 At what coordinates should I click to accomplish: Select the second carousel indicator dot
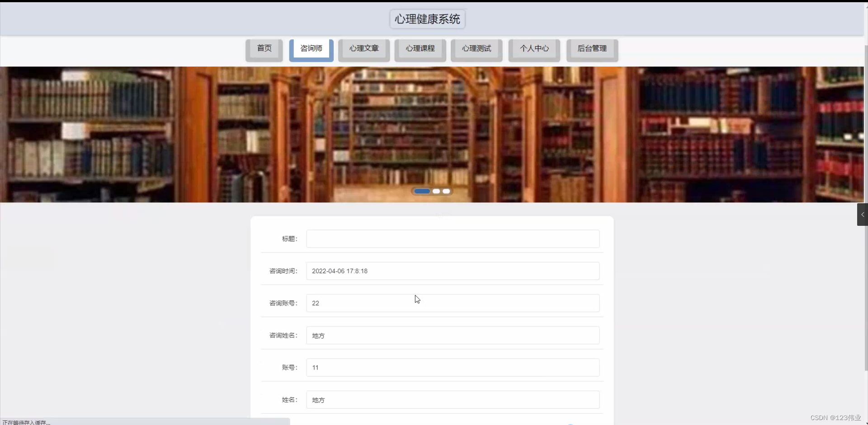[436, 191]
